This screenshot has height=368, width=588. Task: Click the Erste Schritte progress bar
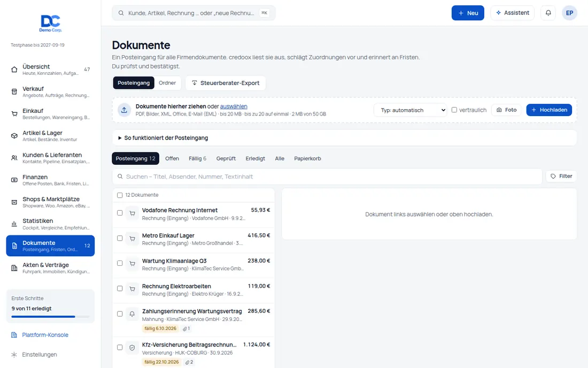coord(50,317)
